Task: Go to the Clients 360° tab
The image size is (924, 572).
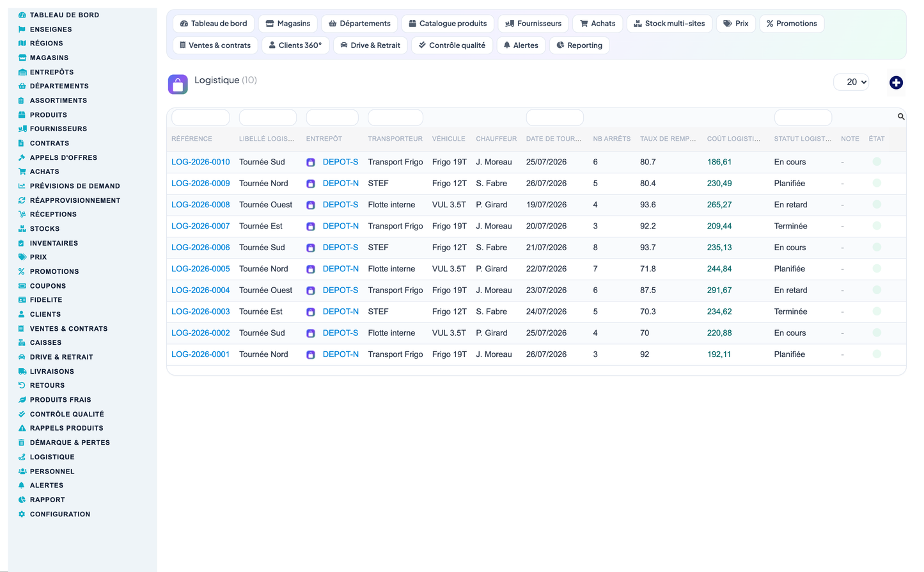Action: [x=295, y=45]
